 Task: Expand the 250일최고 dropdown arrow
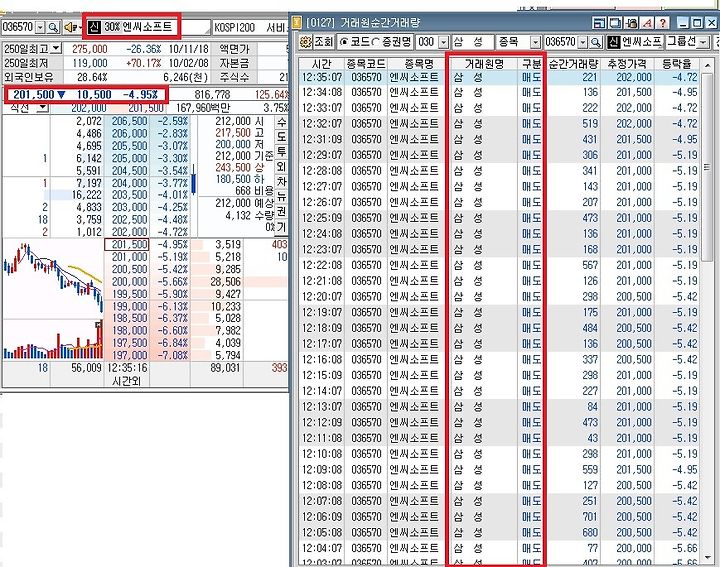[x=56, y=48]
